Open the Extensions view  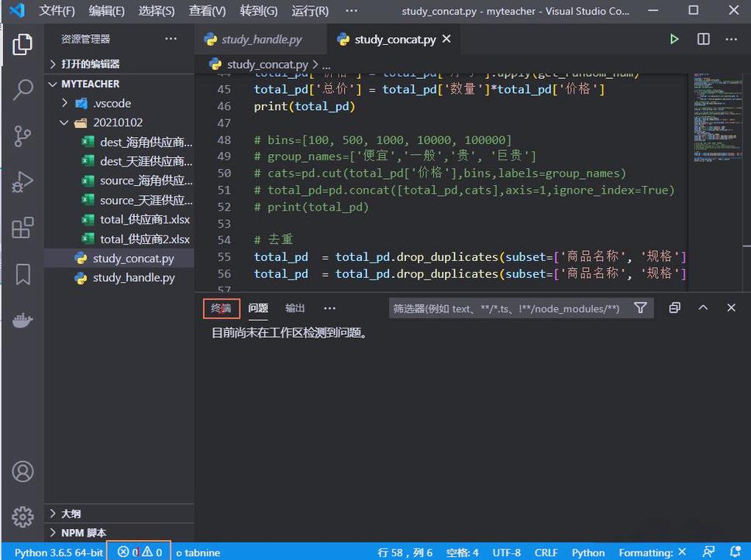pyautogui.click(x=22, y=227)
